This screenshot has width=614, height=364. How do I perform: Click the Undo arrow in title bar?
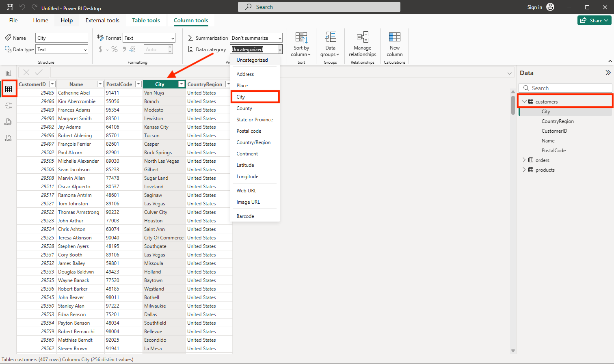[22, 7]
